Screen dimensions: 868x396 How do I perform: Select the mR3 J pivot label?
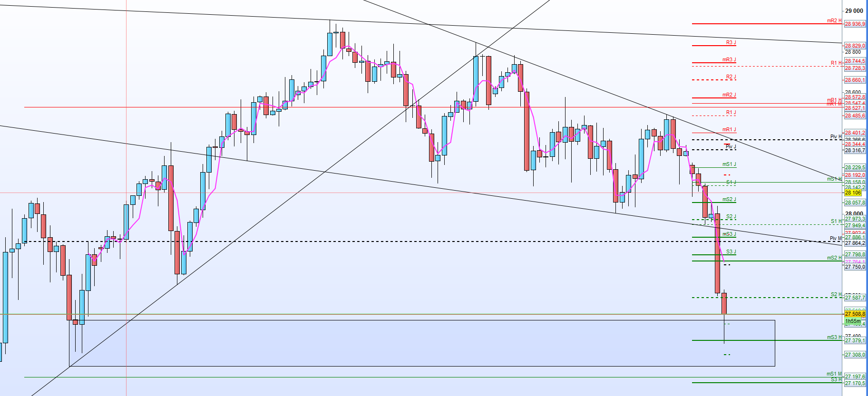(729, 60)
